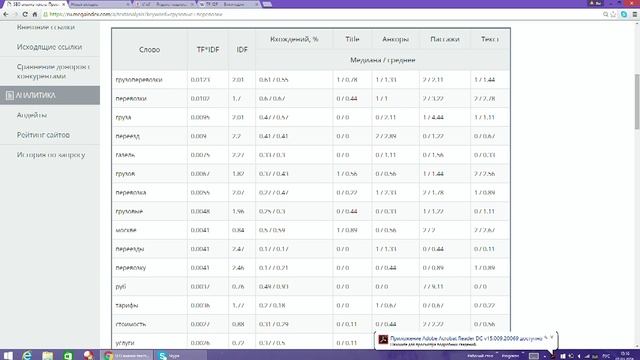Open File Explorer from the taskbar
Viewport: 640px width, 360px height.
tap(48, 356)
